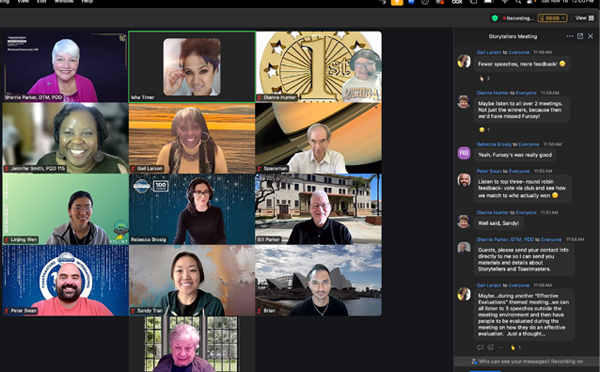Select Isha Timer's video tile
Screen dimensions: 600x372
pyautogui.click(x=192, y=67)
